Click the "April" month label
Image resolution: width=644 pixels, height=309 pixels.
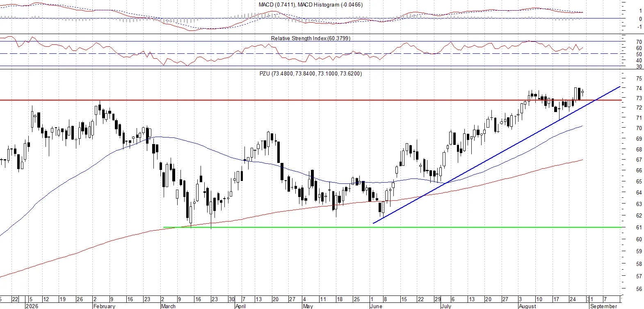[x=241, y=306]
